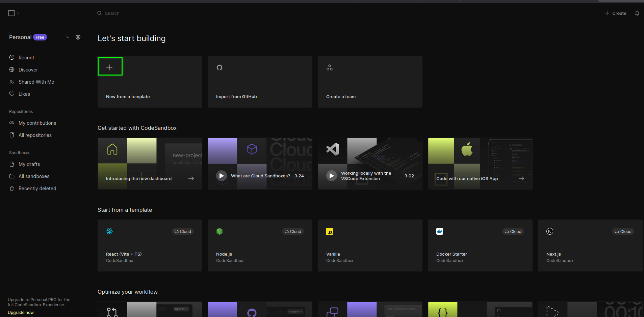The image size is (644, 317).
Task: Open My drafts sandboxes
Action: pyautogui.click(x=29, y=164)
